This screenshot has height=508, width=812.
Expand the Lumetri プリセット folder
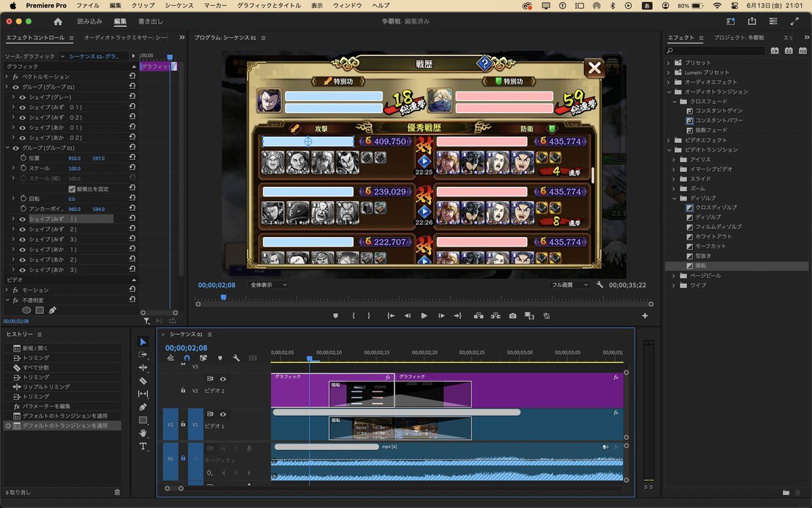coord(669,72)
